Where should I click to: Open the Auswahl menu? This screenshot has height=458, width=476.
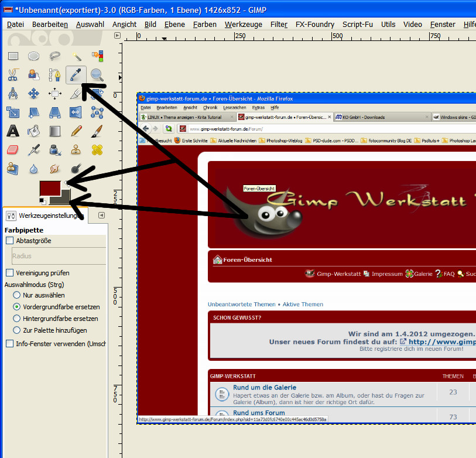pyautogui.click(x=90, y=24)
